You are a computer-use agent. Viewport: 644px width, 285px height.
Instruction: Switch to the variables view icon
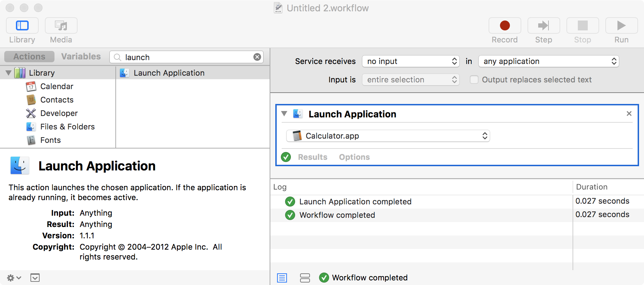pos(305,278)
